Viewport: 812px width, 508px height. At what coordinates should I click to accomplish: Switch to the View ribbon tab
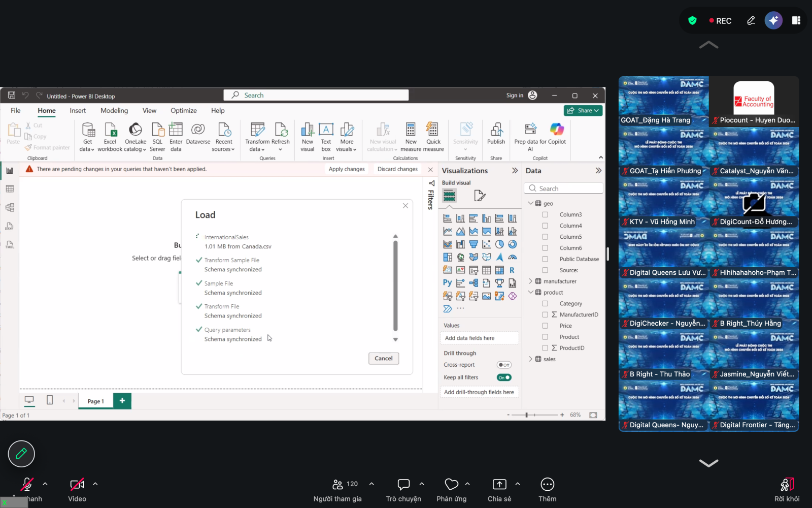pyautogui.click(x=149, y=110)
